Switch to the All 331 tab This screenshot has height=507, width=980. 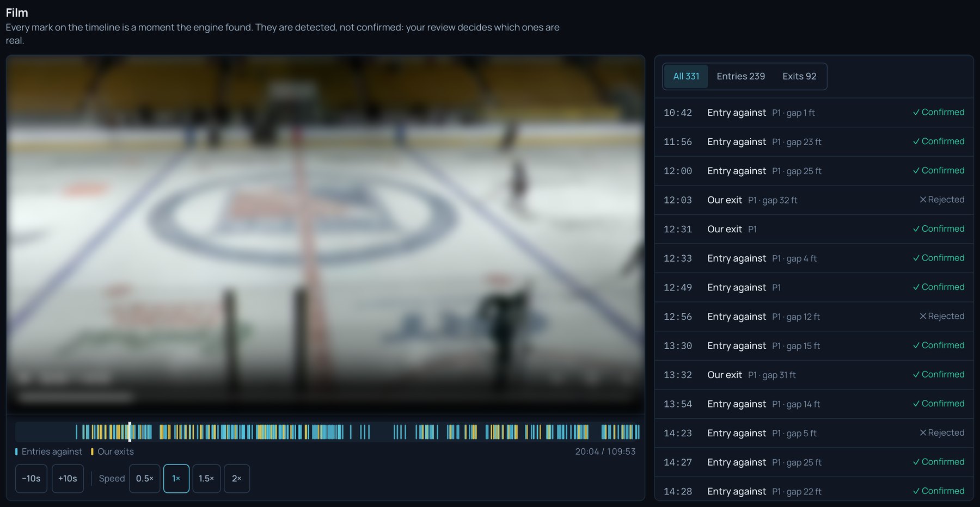(686, 77)
